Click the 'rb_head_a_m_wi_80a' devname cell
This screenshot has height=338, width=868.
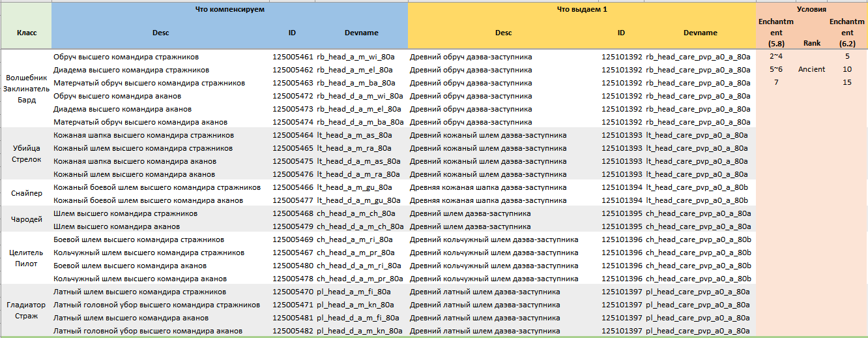[x=354, y=57]
